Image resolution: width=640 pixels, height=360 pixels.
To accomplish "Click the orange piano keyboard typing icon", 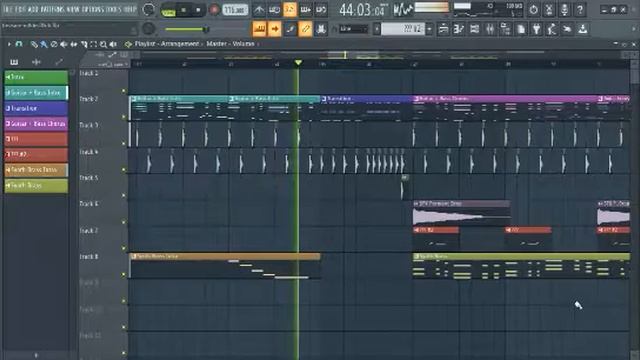I will point(259,29).
